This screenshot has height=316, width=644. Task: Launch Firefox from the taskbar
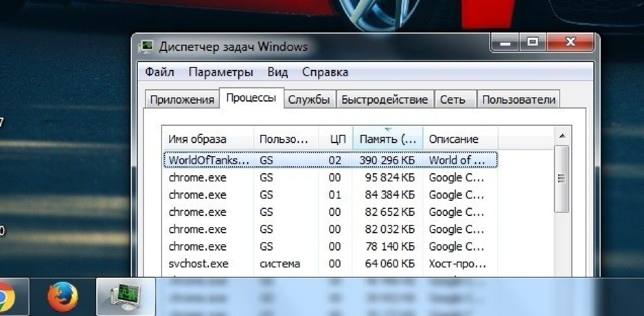[x=63, y=297]
